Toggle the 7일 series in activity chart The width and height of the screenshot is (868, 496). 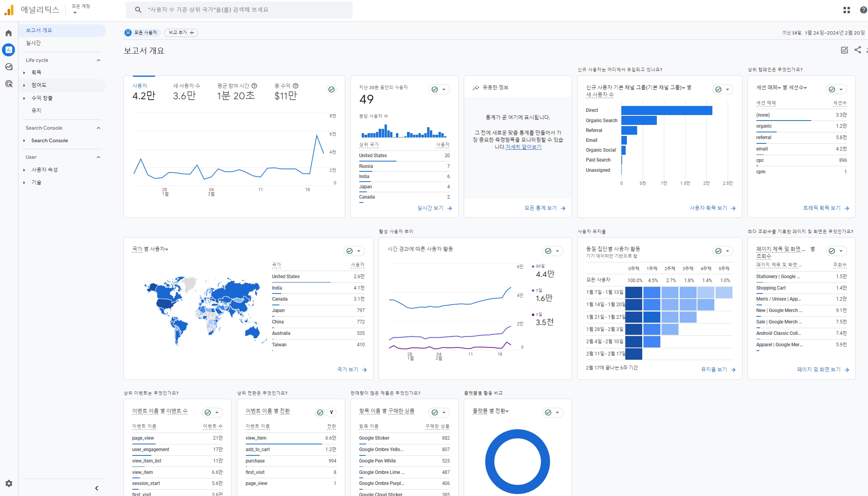pos(539,290)
